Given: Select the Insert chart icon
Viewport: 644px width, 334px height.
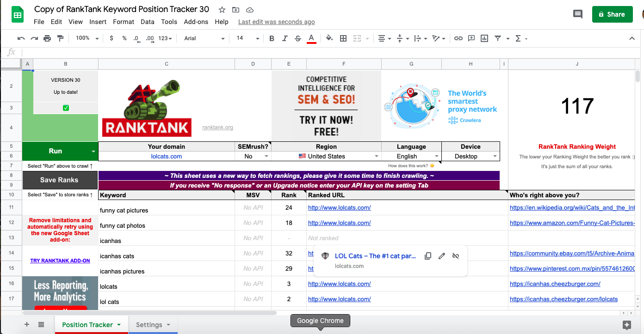Looking at the screenshot, I should click(x=484, y=38).
